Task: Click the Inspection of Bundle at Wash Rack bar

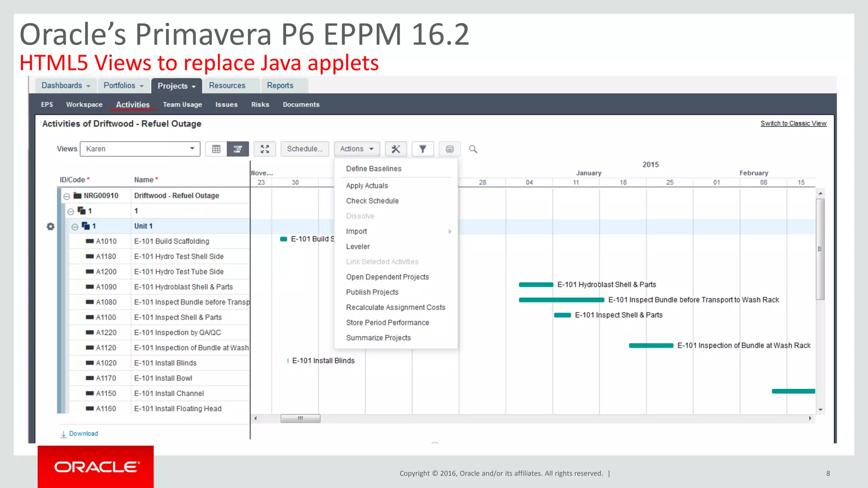Action: (x=651, y=346)
